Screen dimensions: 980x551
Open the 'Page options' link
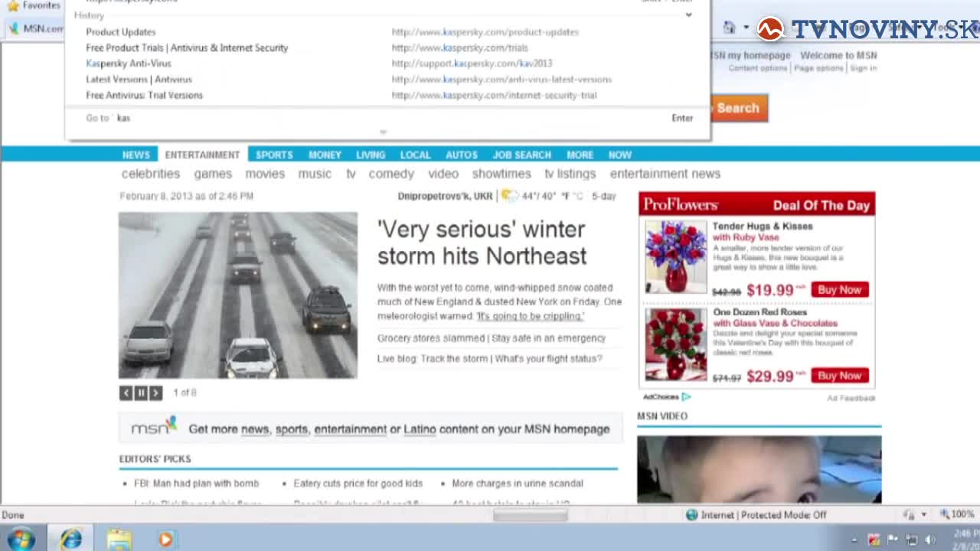point(818,68)
